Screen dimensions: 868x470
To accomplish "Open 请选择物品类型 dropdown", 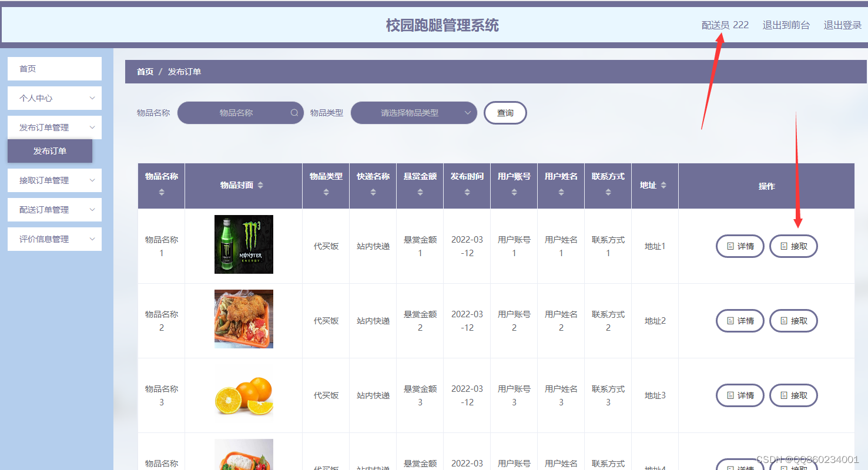I will (414, 113).
